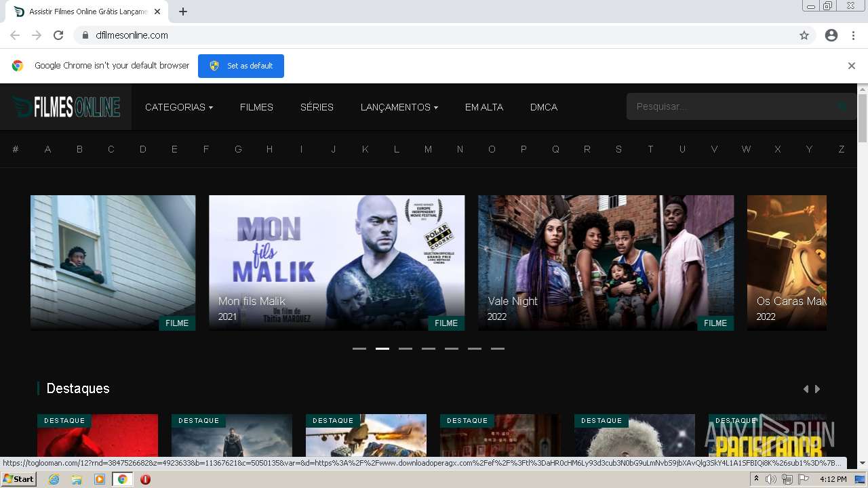Screen dimensions: 868x488
Task: Open the Vale Night movie slide
Action: [x=606, y=263]
